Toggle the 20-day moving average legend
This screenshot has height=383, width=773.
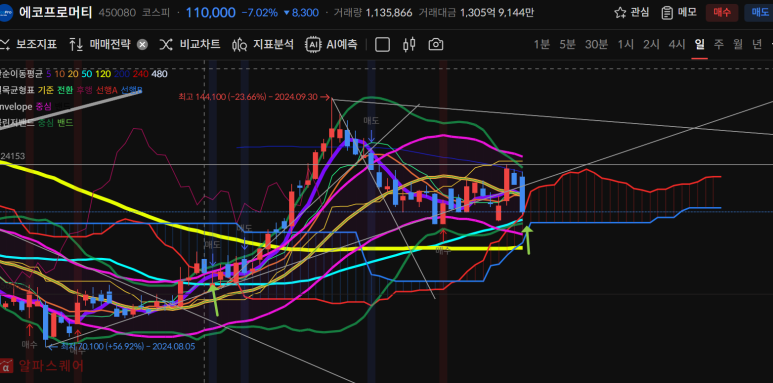click(73, 74)
